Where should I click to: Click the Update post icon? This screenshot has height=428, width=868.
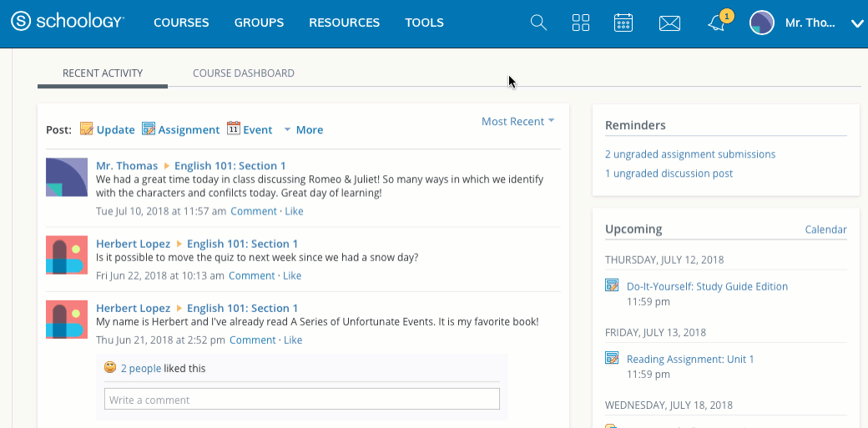87,129
